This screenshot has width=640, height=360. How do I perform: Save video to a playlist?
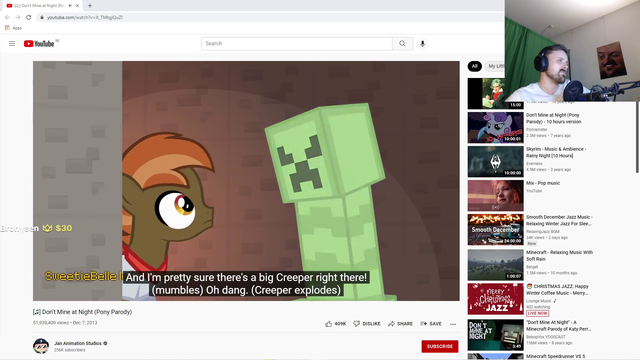tap(431, 324)
